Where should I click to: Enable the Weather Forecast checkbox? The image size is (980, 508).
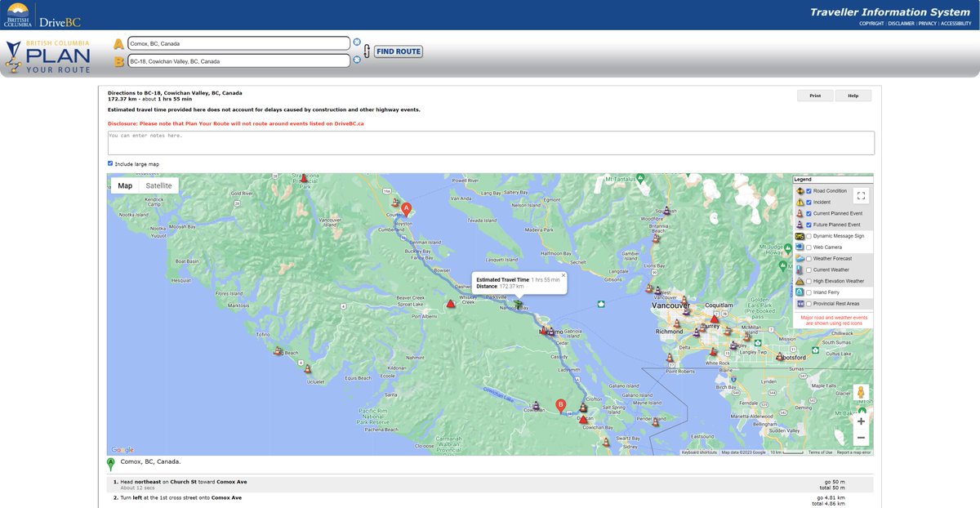click(x=808, y=258)
